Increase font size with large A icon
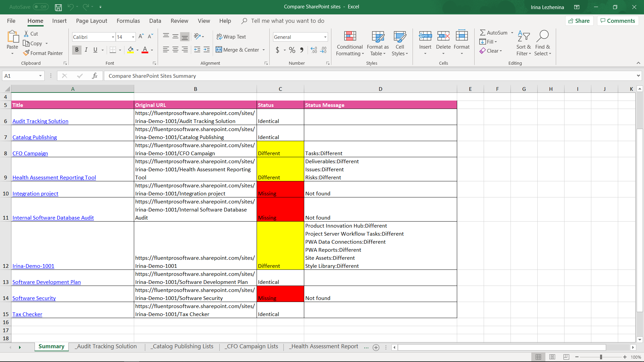The image size is (644, 362). 141,36
